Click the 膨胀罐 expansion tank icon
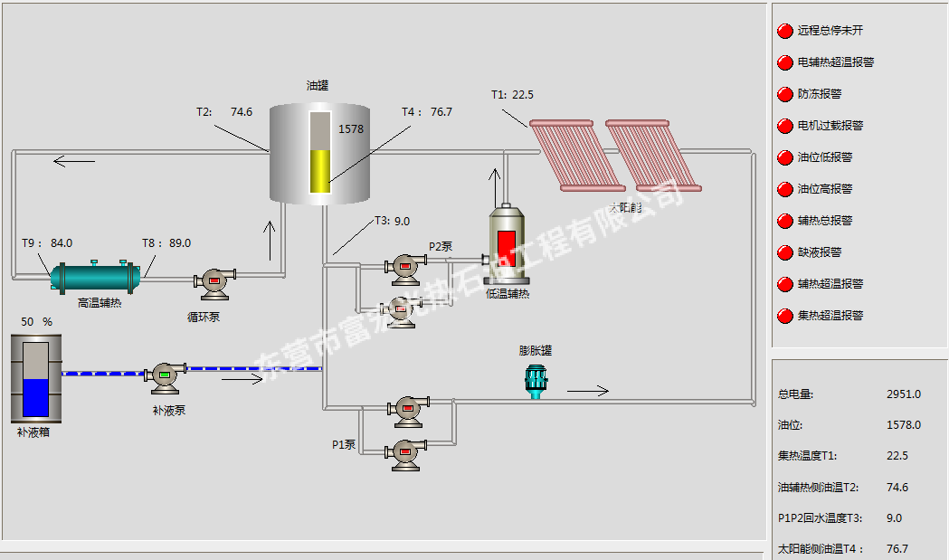This screenshot has width=949, height=560. point(535,378)
